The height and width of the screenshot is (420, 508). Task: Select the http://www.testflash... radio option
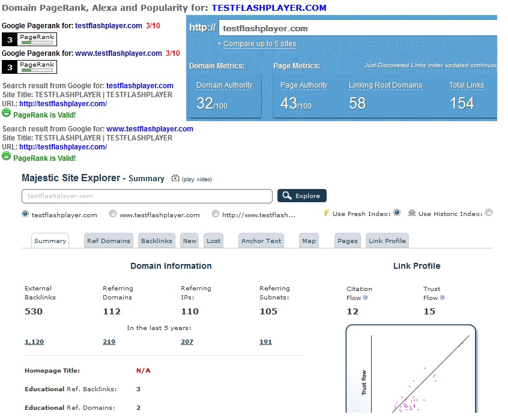pyautogui.click(x=216, y=214)
